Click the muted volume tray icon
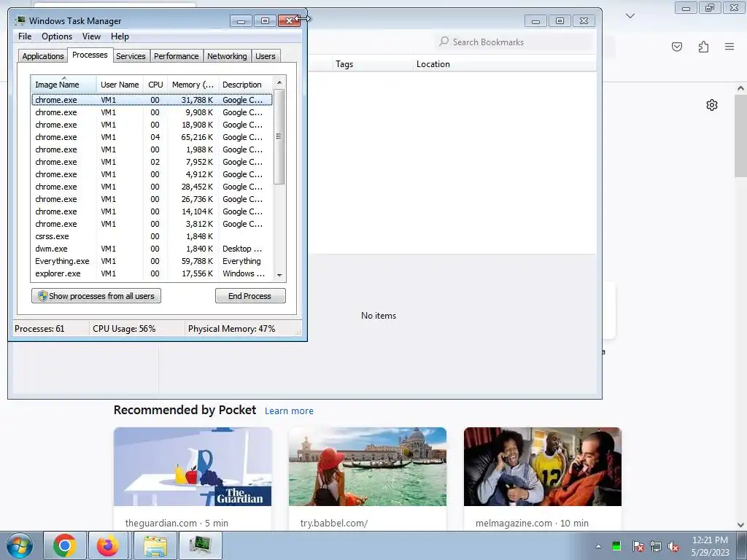 point(673,546)
